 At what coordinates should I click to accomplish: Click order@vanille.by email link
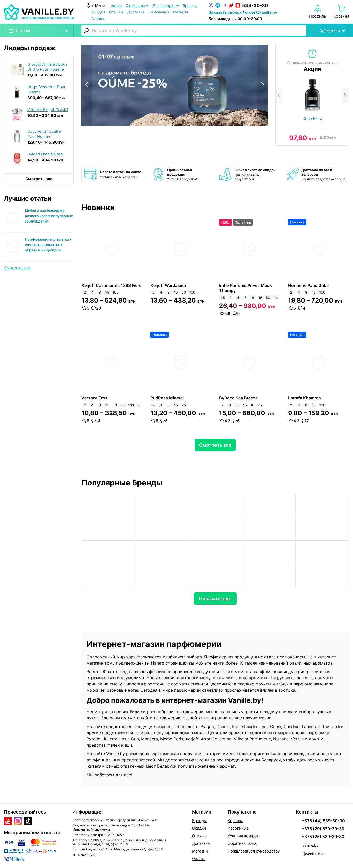tap(261, 12)
